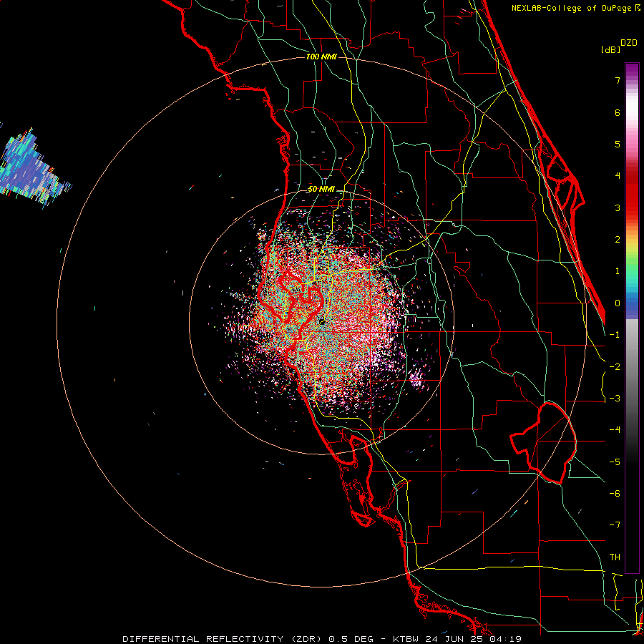This screenshot has height=644, width=644.
Task: Click the -5 value on color scale
Action: click(615, 462)
